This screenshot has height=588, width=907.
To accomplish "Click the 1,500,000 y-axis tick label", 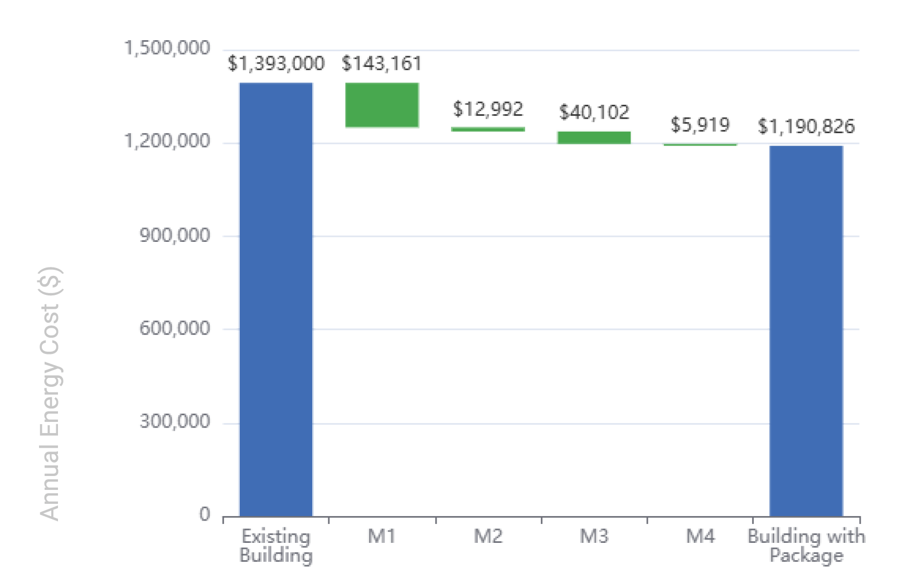I will [x=167, y=48].
